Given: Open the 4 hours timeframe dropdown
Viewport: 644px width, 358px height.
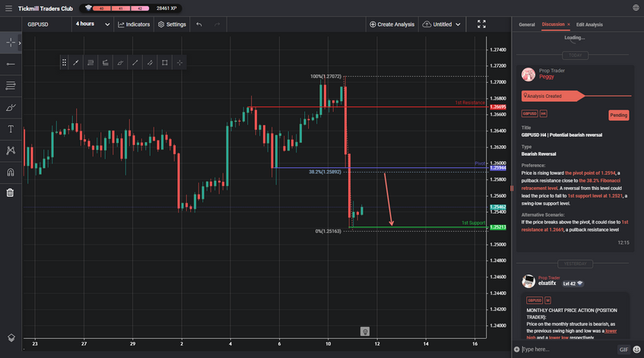Looking at the screenshot, I should (x=93, y=24).
